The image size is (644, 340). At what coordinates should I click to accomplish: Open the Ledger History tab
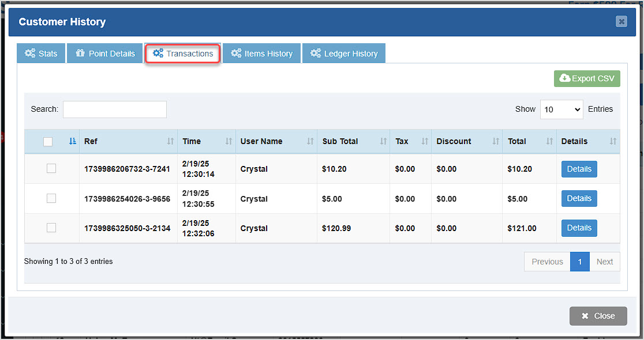pos(344,53)
